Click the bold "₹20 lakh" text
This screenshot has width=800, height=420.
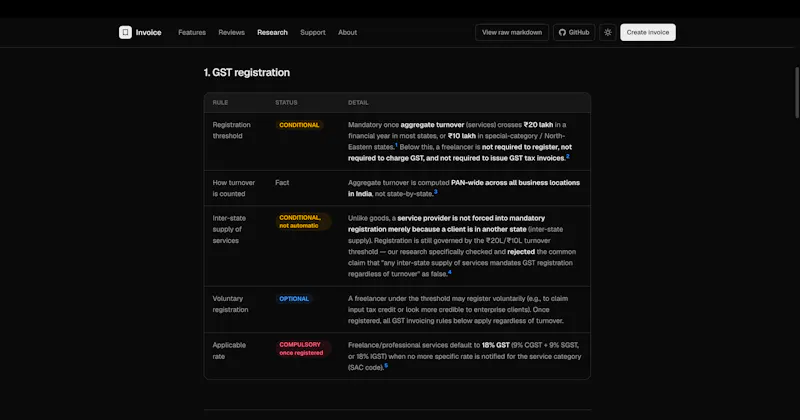(x=538, y=125)
